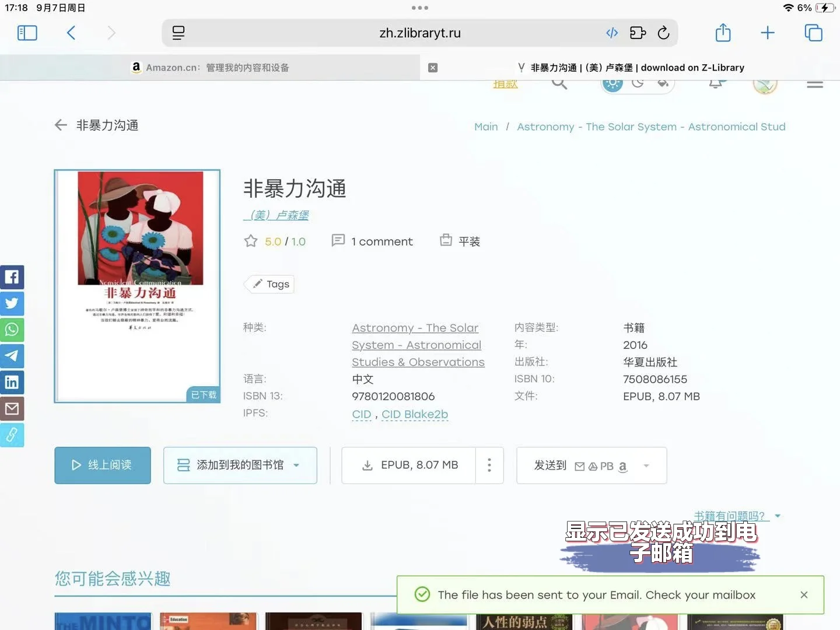840x630 pixels.
Task: Show the tab overview
Action: pos(813,33)
